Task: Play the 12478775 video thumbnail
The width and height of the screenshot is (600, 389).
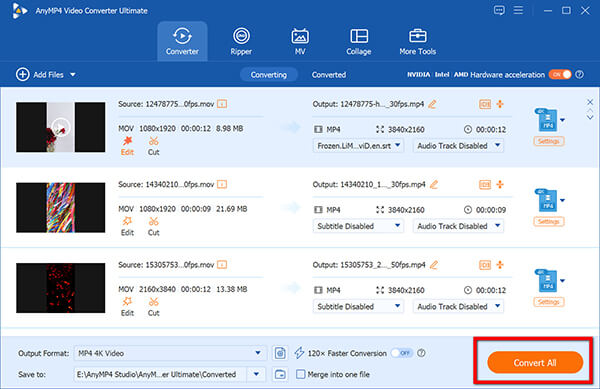Action: (60, 127)
